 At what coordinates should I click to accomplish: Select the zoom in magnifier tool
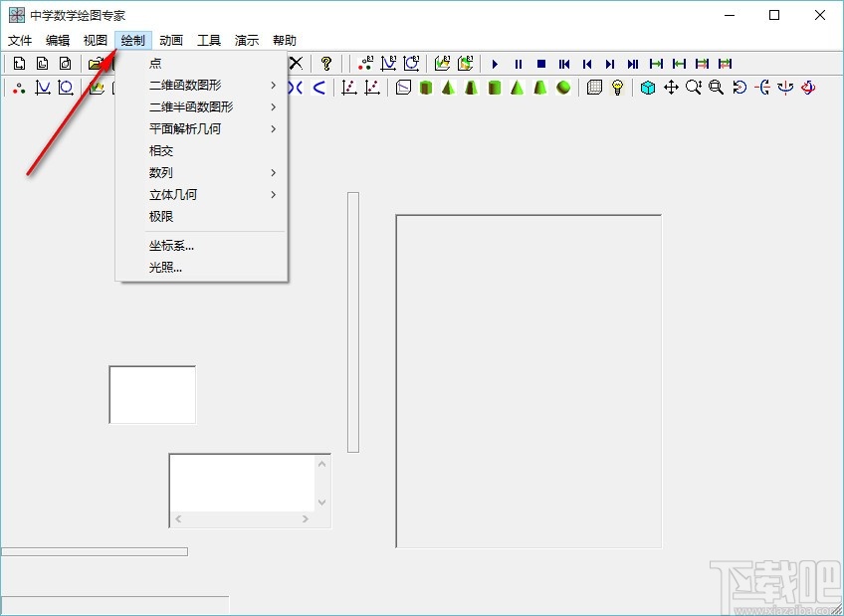(x=693, y=87)
